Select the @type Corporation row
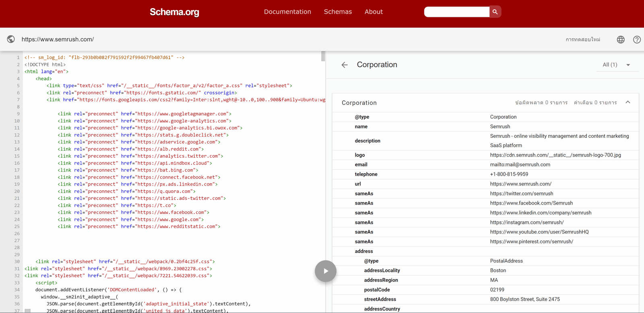The image size is (644, 313). point(485,117)
